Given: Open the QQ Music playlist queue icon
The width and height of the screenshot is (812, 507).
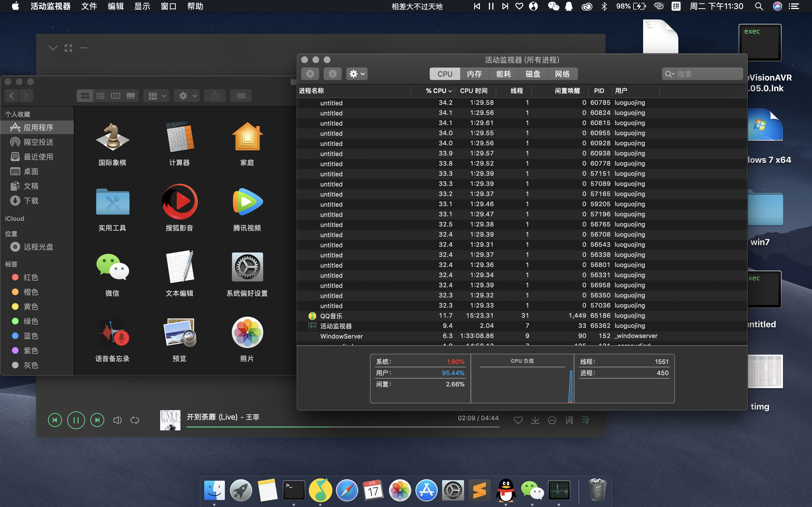Looking at the screenshot, I should (x=586, y=420).
